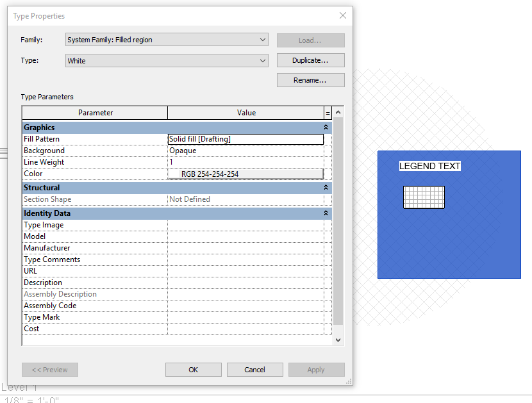Collapse the Identity Data section
The height and width of the screenshot is (403, 532).
[326, 213]
